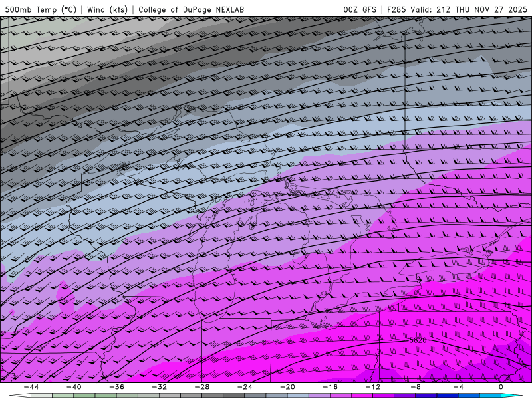The width and height of the screenshot is (532, 399).
Task: Click the "−28" legend value
Action: coord(202,387)
